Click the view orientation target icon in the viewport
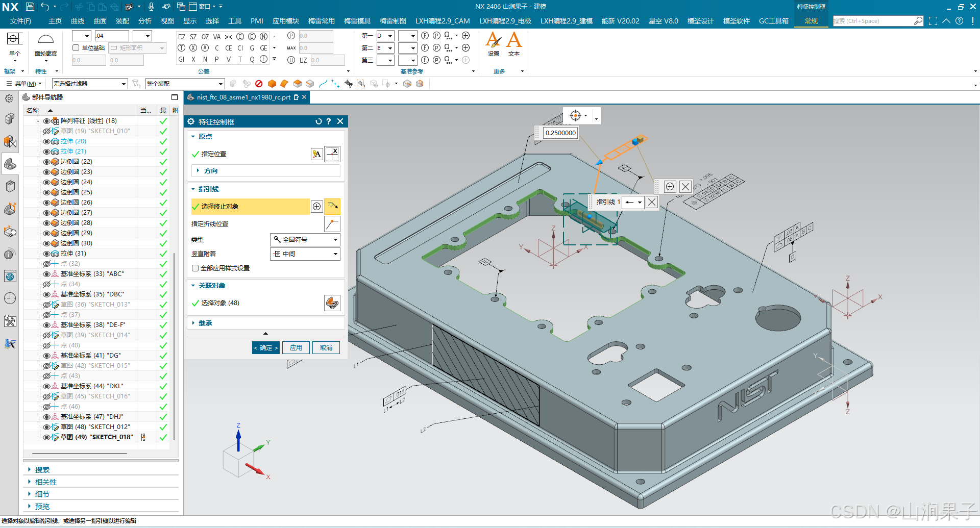 click(575, 115)
